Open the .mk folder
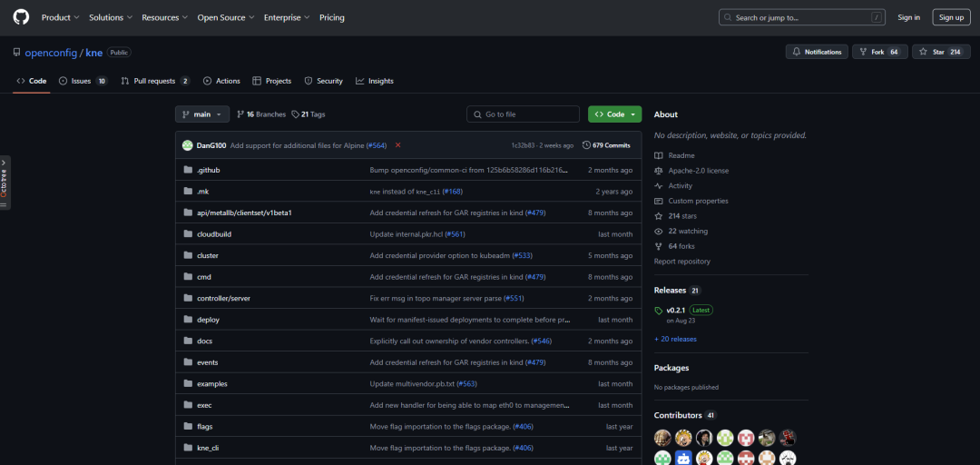The image size is (980, 465). (202, 192)
